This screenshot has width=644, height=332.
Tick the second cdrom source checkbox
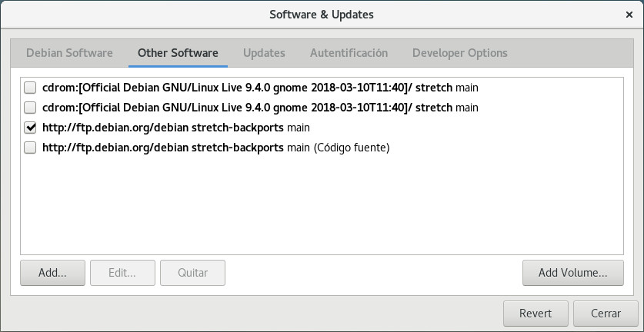pos(31,108)
